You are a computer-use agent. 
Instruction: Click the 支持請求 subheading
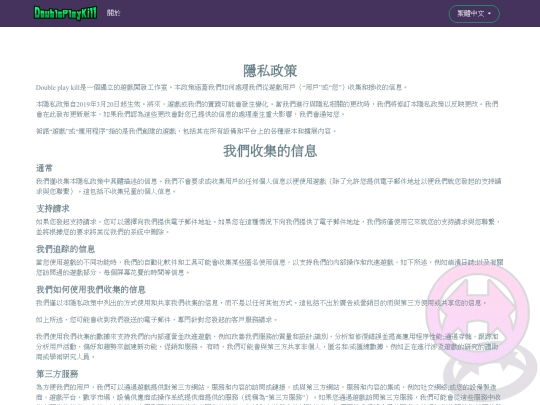[x=53, y=208]
